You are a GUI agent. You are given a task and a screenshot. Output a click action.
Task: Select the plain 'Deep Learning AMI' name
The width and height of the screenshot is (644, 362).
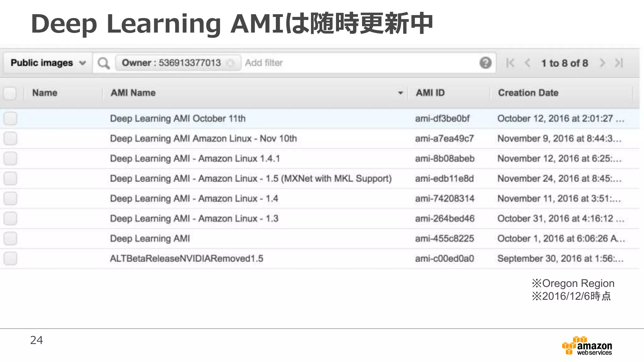[150, 239]
